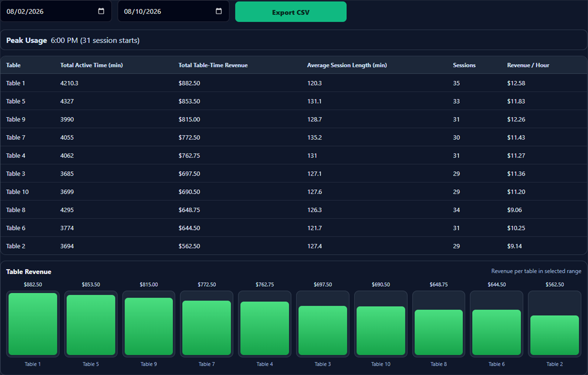Viewport: 588px width, 375px height.
Task: Select the Table 4 row name cell
Action: pos(16,156)
